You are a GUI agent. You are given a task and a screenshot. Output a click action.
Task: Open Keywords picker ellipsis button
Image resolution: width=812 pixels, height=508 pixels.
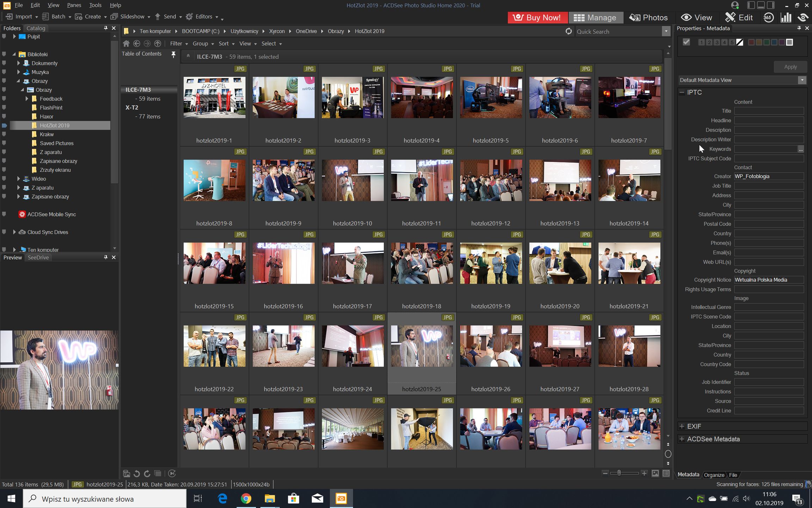tap(801, 149)
